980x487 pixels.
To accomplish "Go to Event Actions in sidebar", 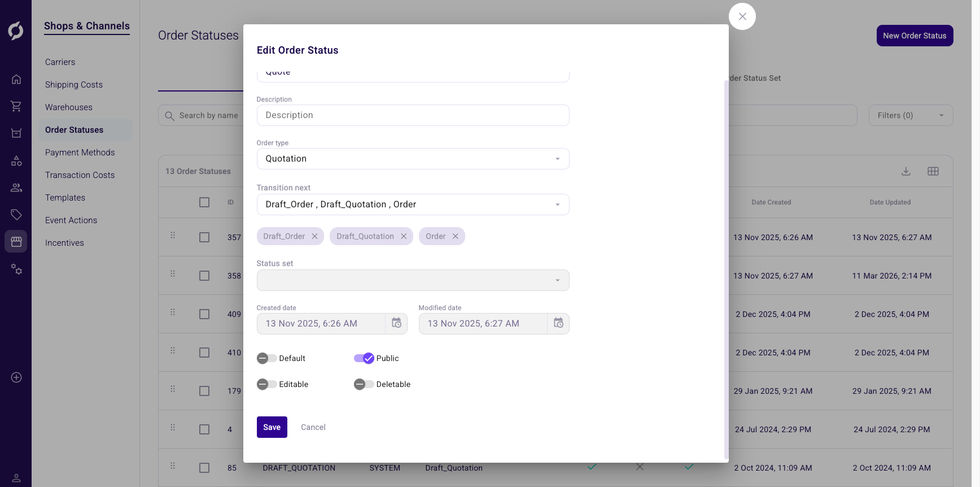I will pyautogui.click(x=71, y=220).
